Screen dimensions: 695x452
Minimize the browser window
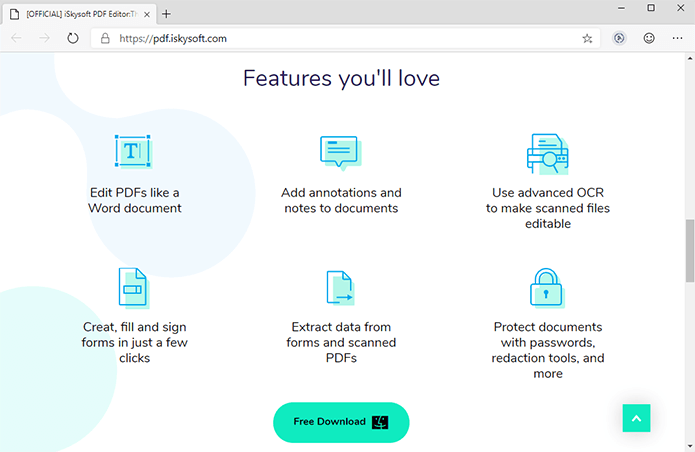coord(621,8)
